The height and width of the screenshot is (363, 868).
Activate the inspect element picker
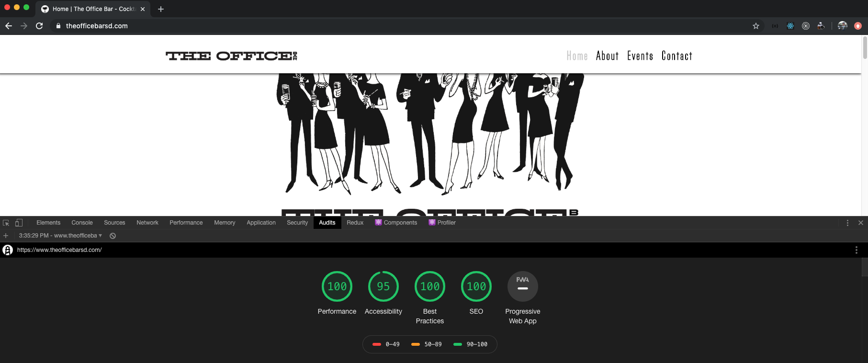(x=6, y=223)
